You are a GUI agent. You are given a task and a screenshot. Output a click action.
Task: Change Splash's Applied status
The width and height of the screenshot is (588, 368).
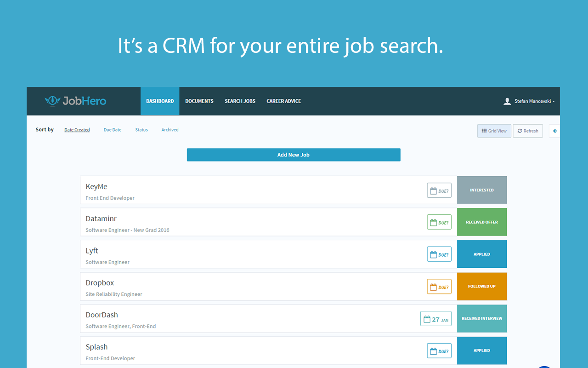coord(482,351)
